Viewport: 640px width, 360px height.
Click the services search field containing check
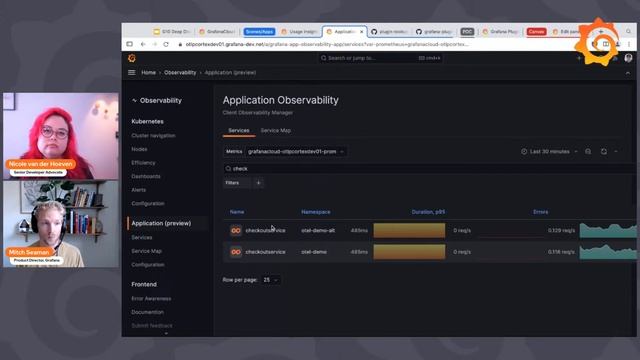[429, 169]
